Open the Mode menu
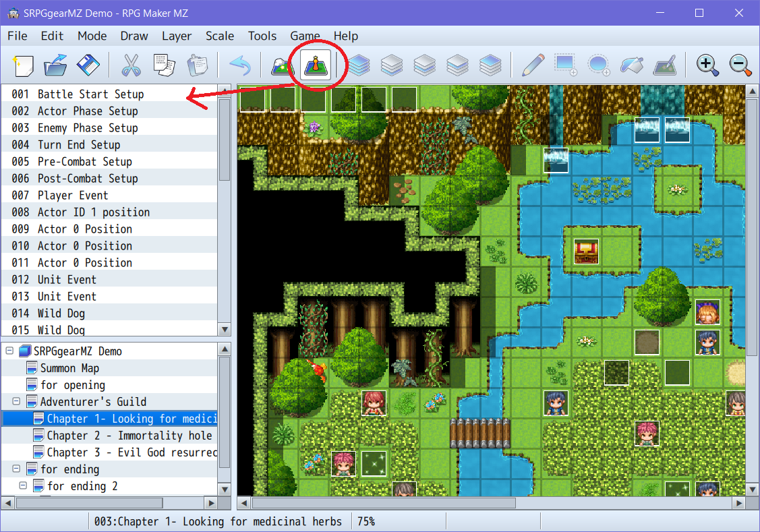760x532 pixels. 92,36
